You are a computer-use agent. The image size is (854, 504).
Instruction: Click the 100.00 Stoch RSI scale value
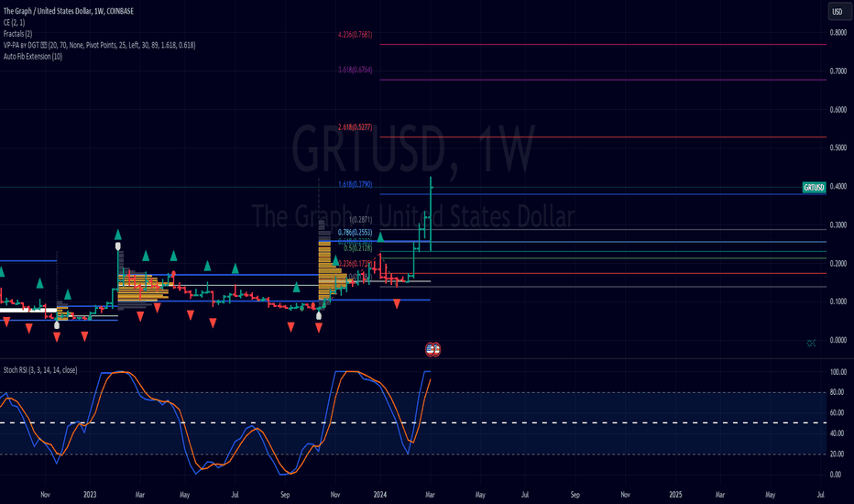838,372
